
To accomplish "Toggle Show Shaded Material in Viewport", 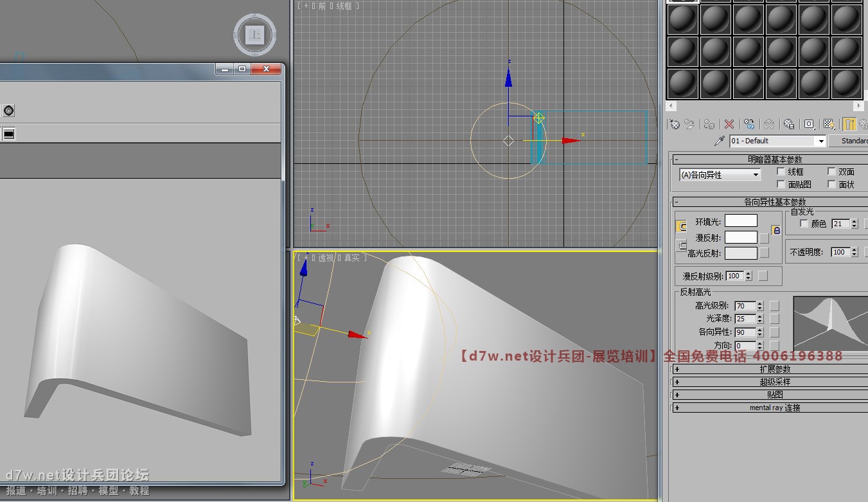I will [x=829, y=124].
